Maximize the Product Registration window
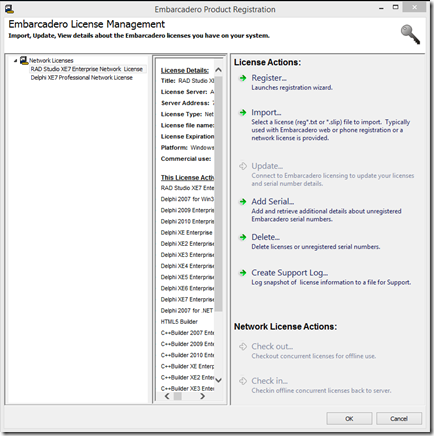The image size is (434, 436). tap(395, 7)
